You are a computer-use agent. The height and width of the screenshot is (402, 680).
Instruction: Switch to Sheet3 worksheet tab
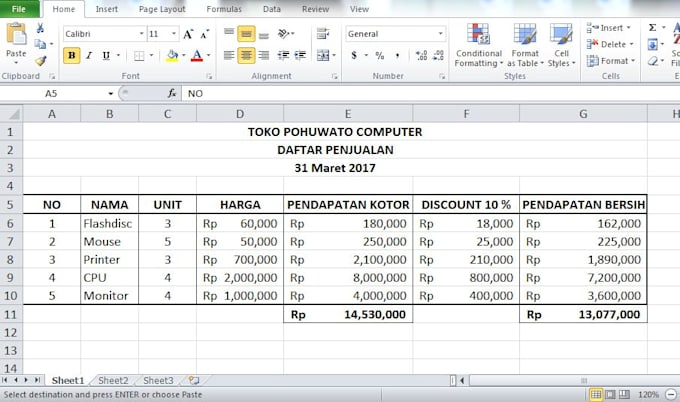pos(158,381)
